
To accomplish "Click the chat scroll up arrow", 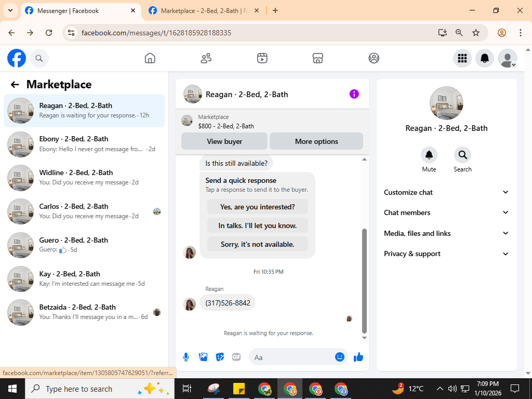I will (364, 159).
